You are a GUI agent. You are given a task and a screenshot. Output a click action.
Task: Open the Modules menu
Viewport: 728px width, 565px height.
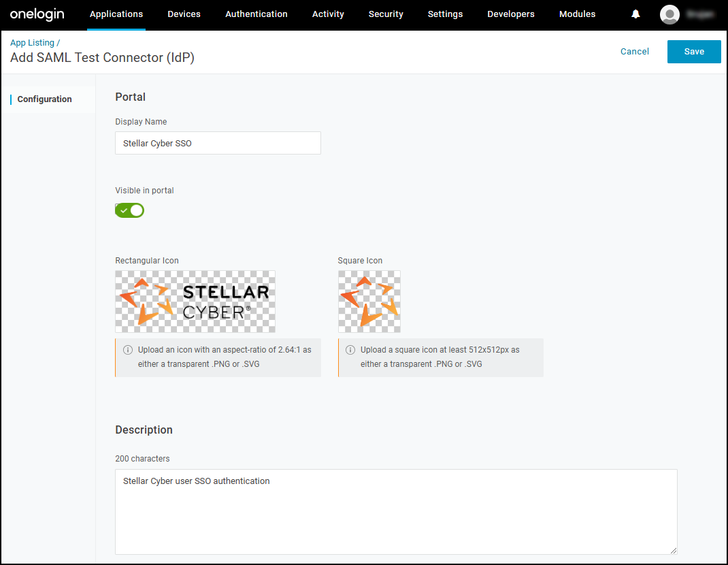[577, 14]
